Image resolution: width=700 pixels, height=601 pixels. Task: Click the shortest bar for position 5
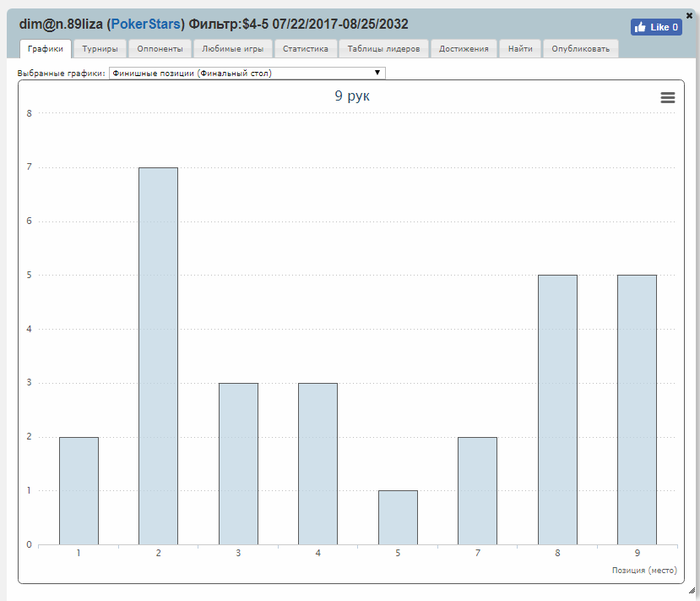pos(398,518)
